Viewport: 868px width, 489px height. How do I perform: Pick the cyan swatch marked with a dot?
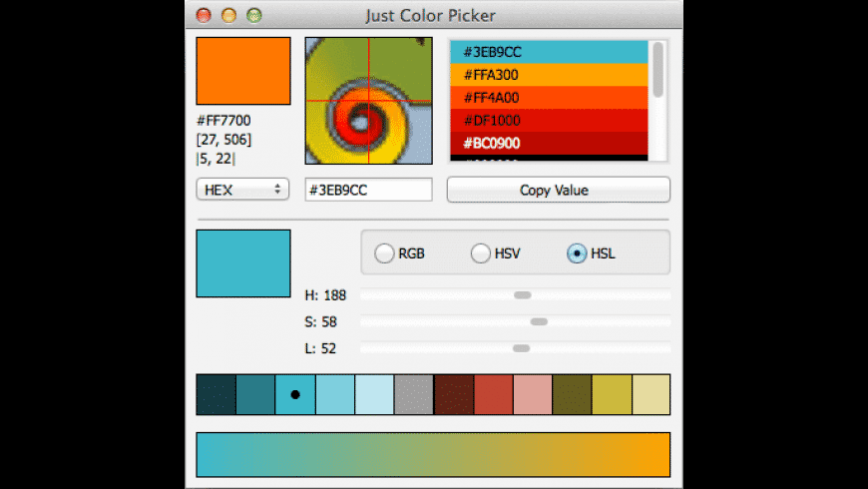coord(295,395)
